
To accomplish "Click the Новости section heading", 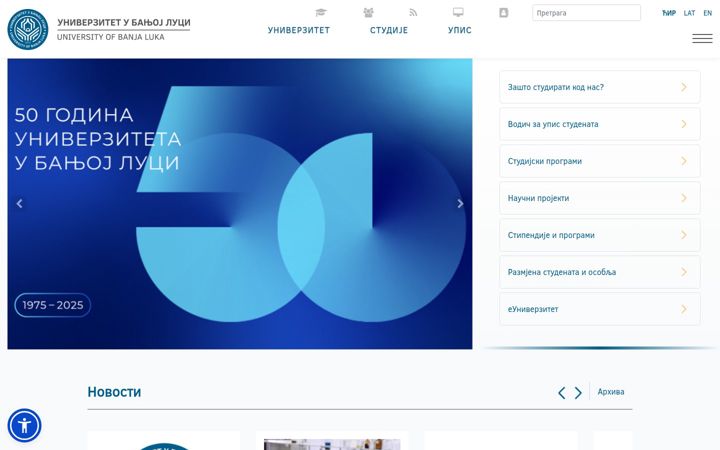I will tap(114, 392).
